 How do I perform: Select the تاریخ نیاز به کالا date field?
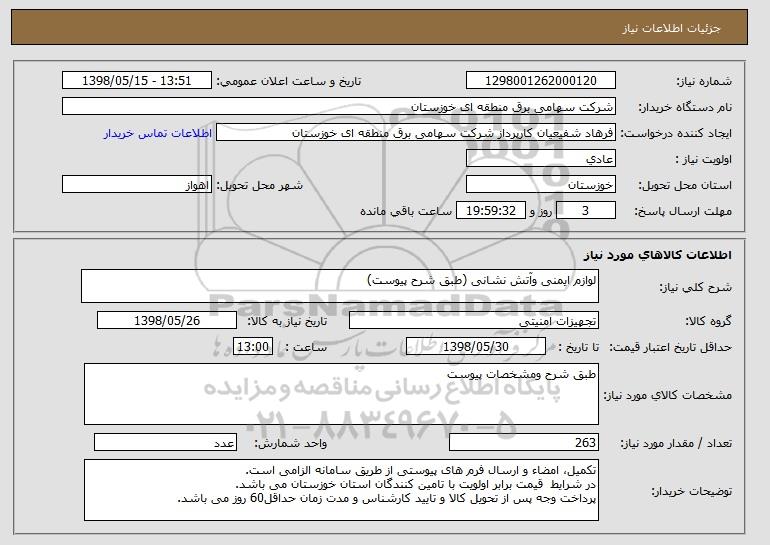pos(167,321)
